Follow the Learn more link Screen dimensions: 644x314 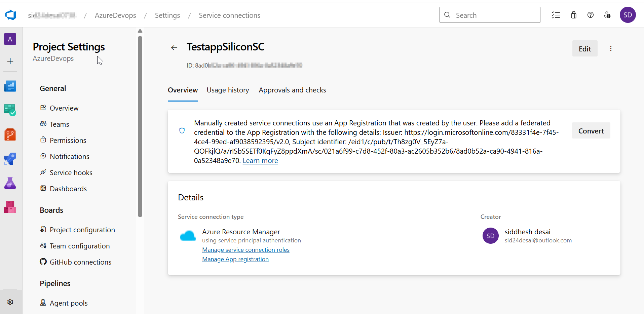pos(260,161)
